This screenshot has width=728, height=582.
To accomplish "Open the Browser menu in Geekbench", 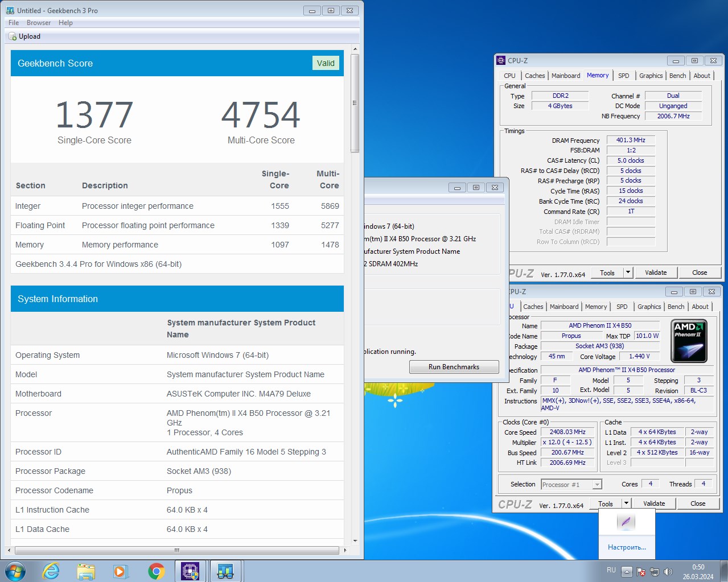I will 39,23.
